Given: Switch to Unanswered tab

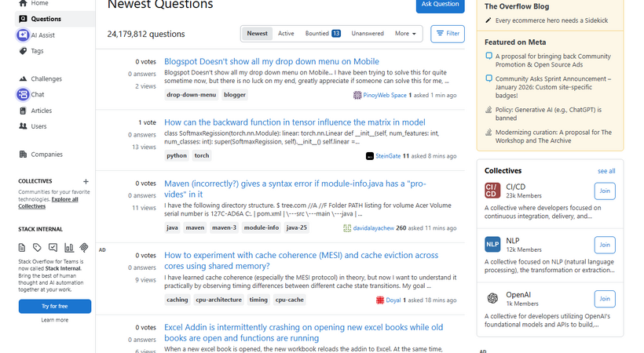Looking at the screenshot, I should tap(368, 34).
